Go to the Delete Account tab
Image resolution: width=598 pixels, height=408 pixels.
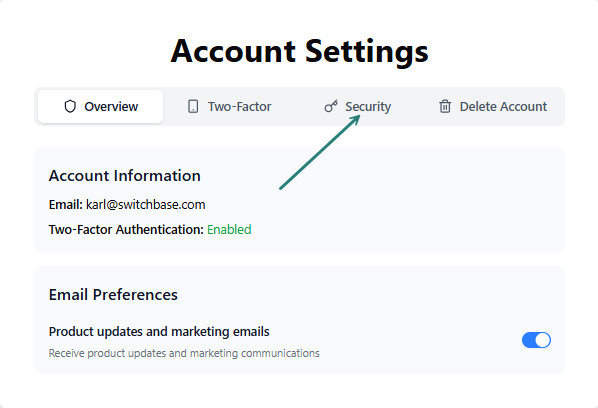[493, 106]
